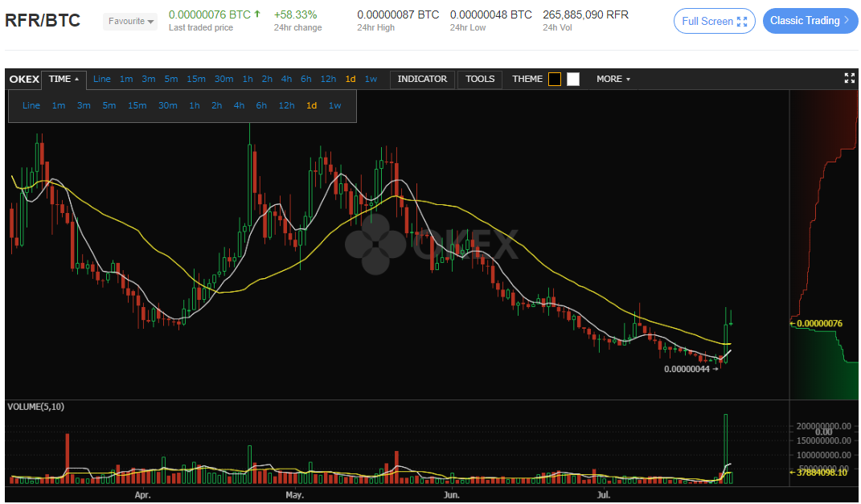Switch to white theme swatch
Image resolution: width=861 pixels, height=504 pixels.
573,79
